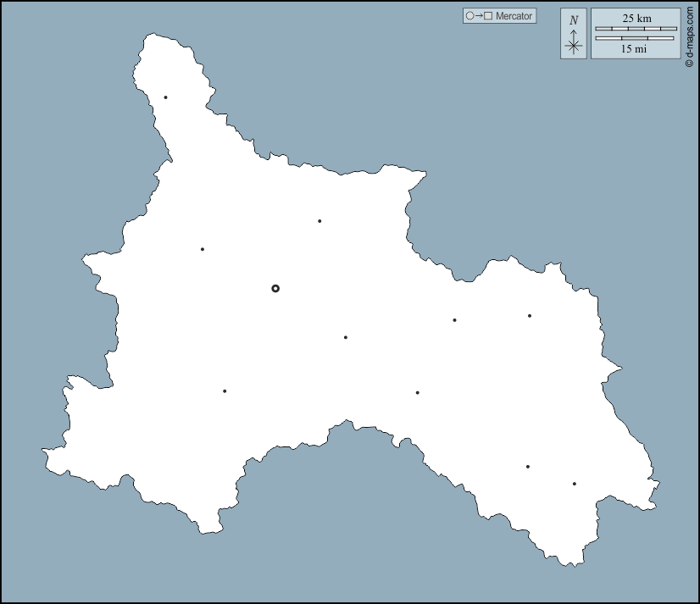The image size is (700, 604).
Task: Click the city dot directly northeast of the capital
Action: pyautogui.click(x=319, y=221)
